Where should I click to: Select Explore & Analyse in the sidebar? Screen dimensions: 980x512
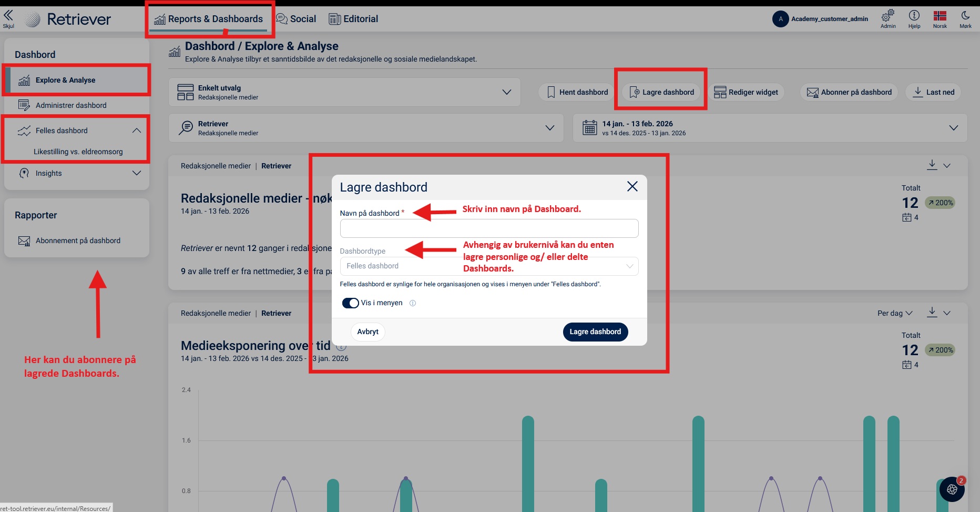(x=77, y=80)
